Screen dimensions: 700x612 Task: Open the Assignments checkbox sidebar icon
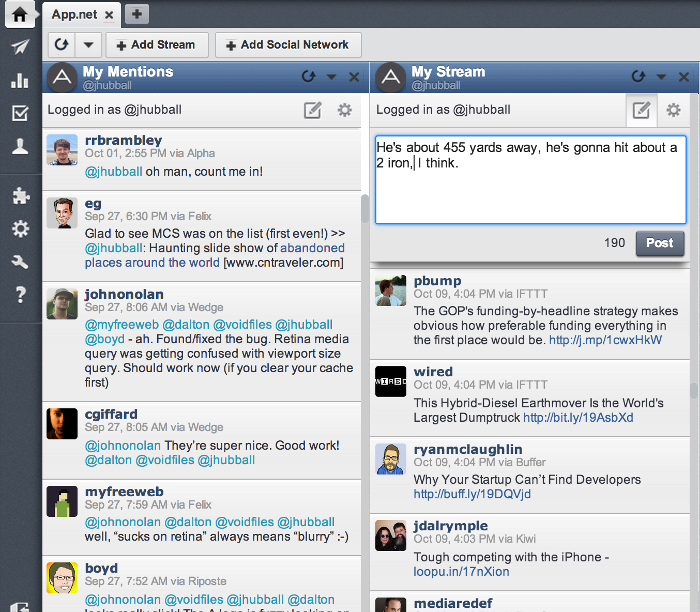[20, 113]
